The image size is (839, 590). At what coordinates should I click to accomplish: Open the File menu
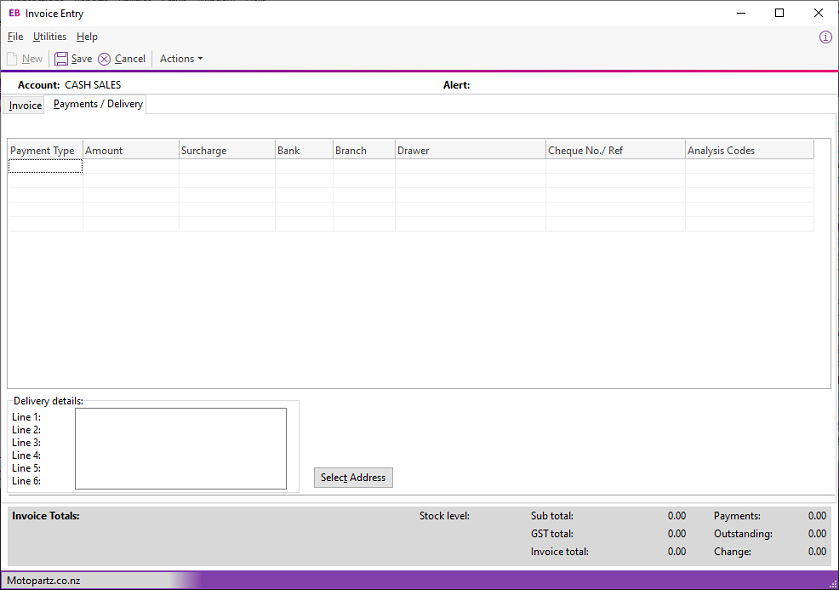[15, 36]
